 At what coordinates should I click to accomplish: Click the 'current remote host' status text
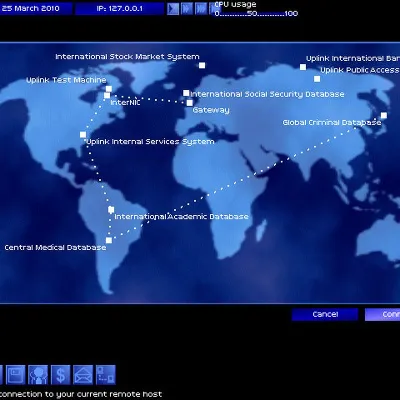125,394
